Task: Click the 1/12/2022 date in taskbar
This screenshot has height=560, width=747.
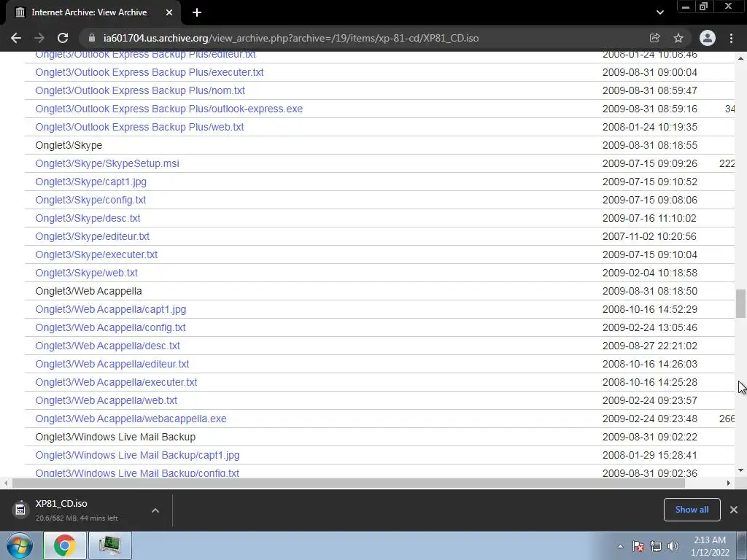Action: (x=710, y=553)
